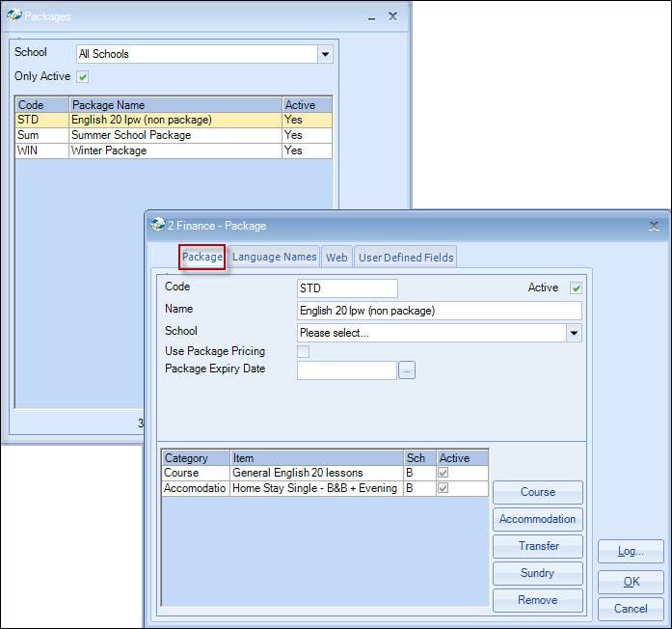The image size is (672, 629).
Task: Uncheck the Active checkbox for package
Action: pos(576,287)
